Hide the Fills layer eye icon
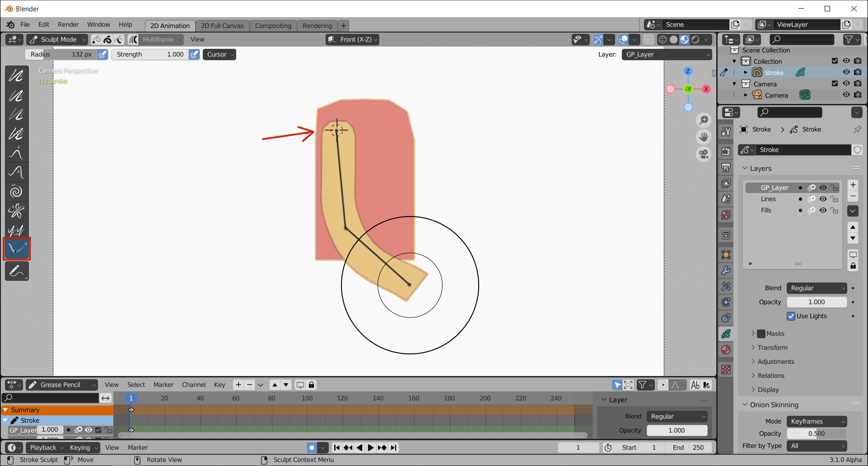 coord(823,210)
